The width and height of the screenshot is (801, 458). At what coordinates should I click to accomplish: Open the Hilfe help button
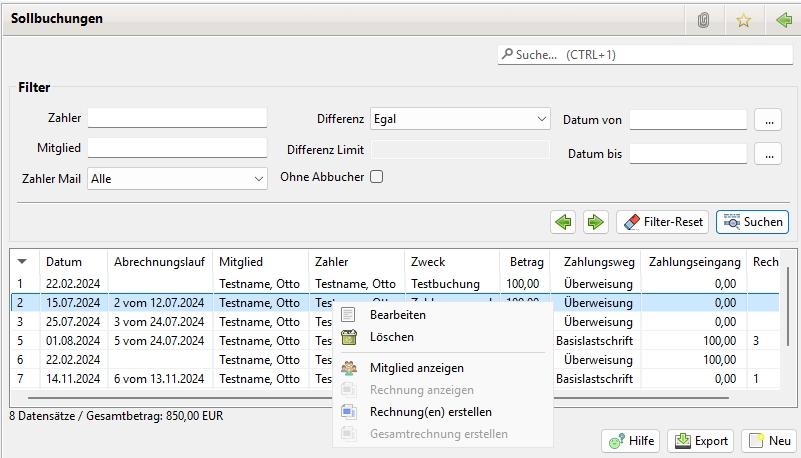630,441
